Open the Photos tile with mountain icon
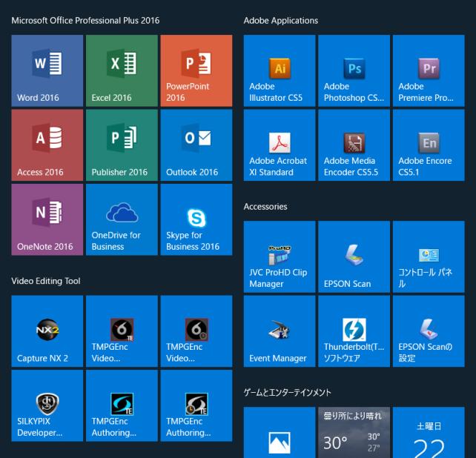This screenshot has height=458, width=476. coord(280,433)
